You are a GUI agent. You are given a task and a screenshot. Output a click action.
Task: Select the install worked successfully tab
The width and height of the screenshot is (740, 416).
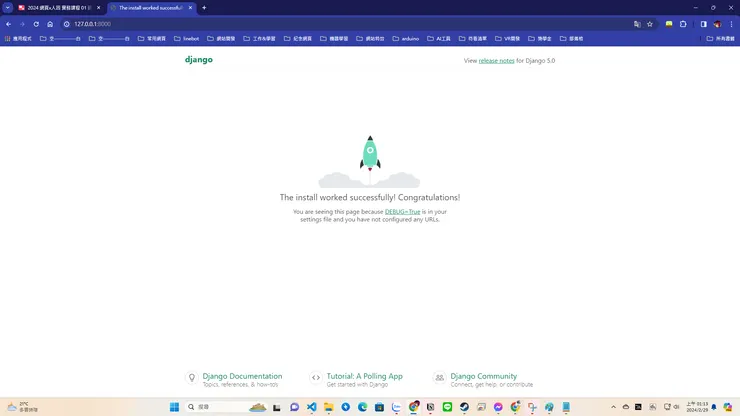151,8
